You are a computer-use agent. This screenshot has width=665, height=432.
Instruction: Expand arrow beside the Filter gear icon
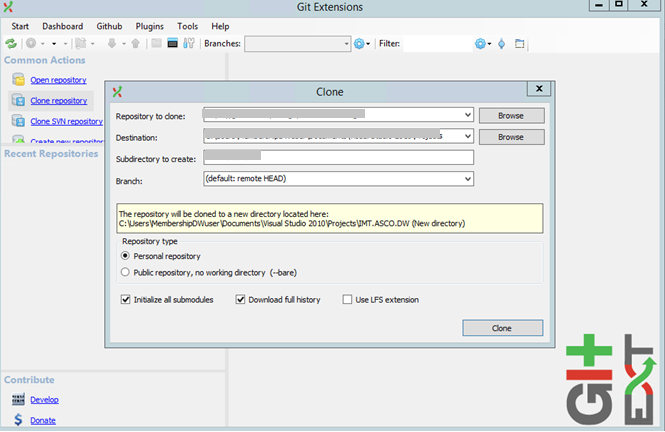[x=489, y=44]
